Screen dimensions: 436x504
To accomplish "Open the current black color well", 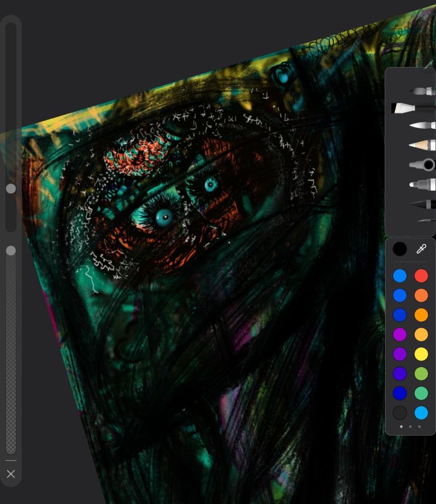I will click(x=400, y=249).
